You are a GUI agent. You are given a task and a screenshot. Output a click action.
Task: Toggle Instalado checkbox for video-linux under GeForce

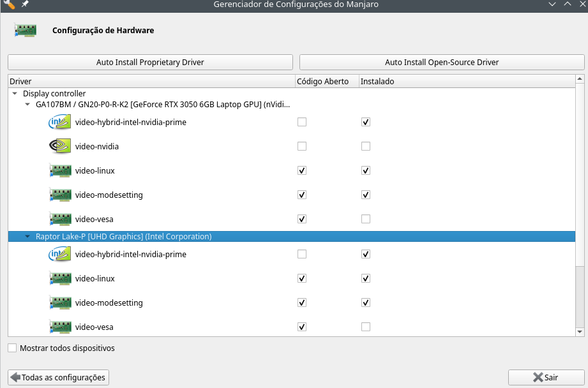(366, 170)
